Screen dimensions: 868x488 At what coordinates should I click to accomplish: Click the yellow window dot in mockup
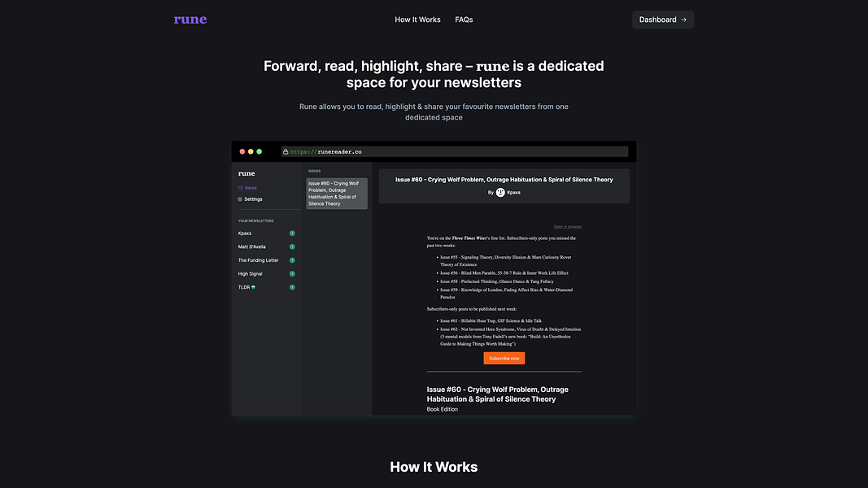coord(251,151)
